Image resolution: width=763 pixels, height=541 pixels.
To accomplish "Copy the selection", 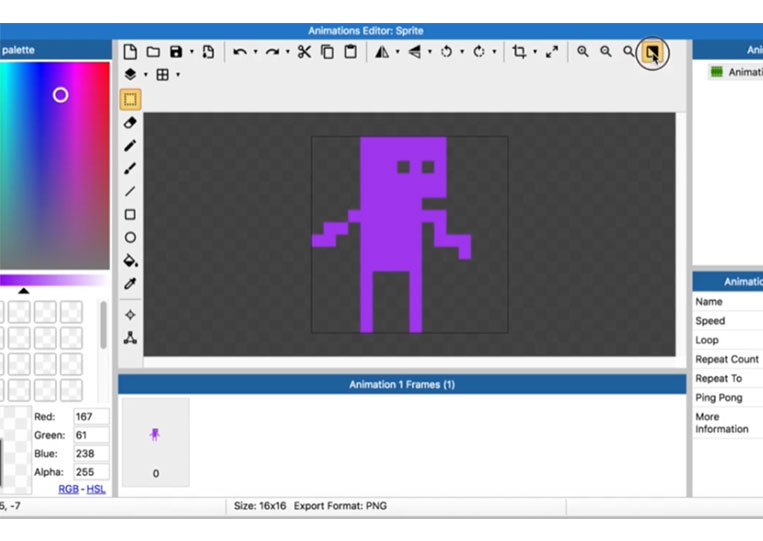I will point(327,52).
